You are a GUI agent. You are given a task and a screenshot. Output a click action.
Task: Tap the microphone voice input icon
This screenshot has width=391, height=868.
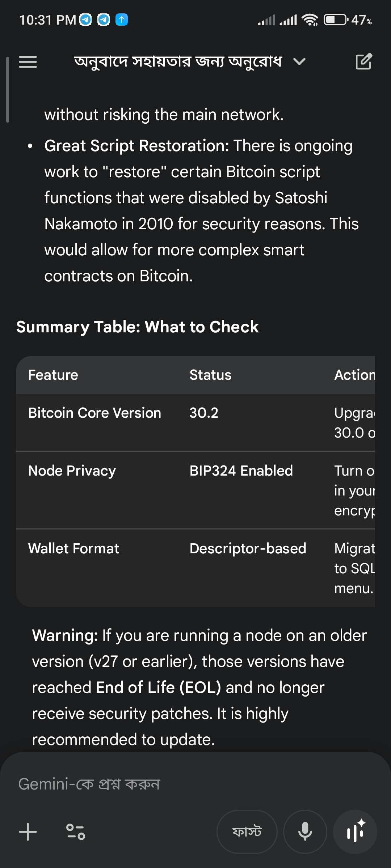[305, 831]
